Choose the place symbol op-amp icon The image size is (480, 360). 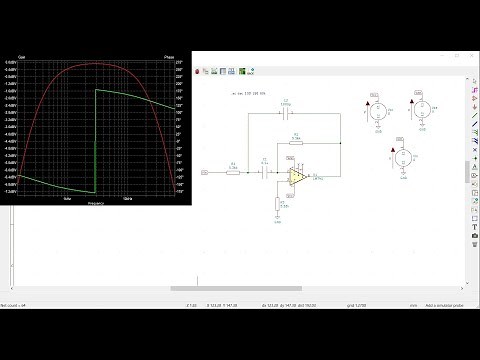click(x=475, y=98)
